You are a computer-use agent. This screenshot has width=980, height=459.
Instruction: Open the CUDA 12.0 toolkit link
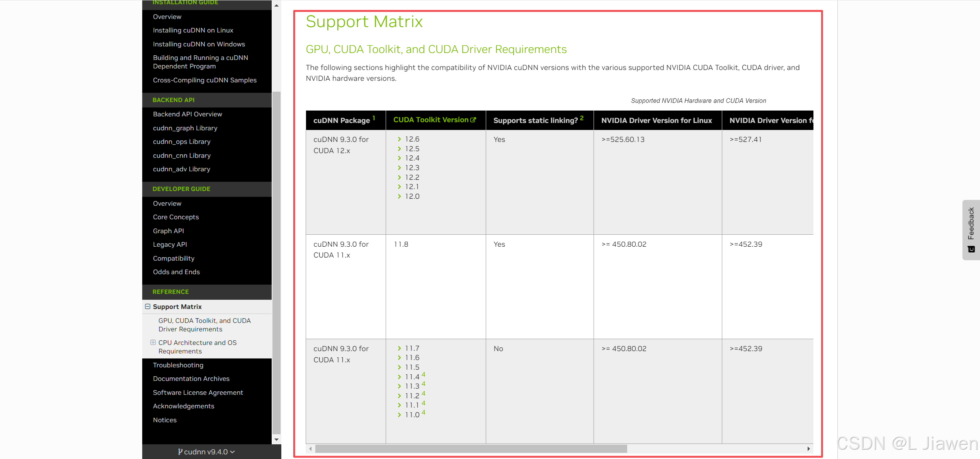[x=412, y=196]
